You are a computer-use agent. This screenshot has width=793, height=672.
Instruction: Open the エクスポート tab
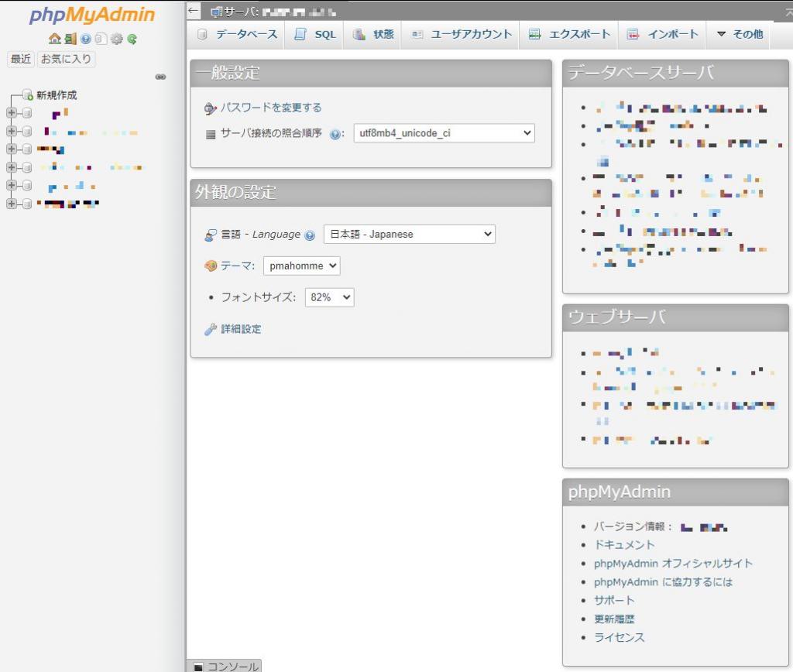pos(569,34)
